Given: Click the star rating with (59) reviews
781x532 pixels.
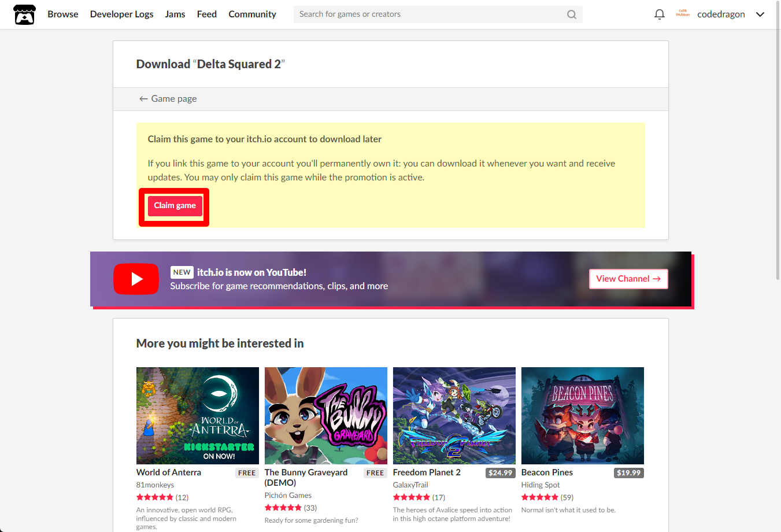Looking at the screenshot, I should (x=547, y=497).
